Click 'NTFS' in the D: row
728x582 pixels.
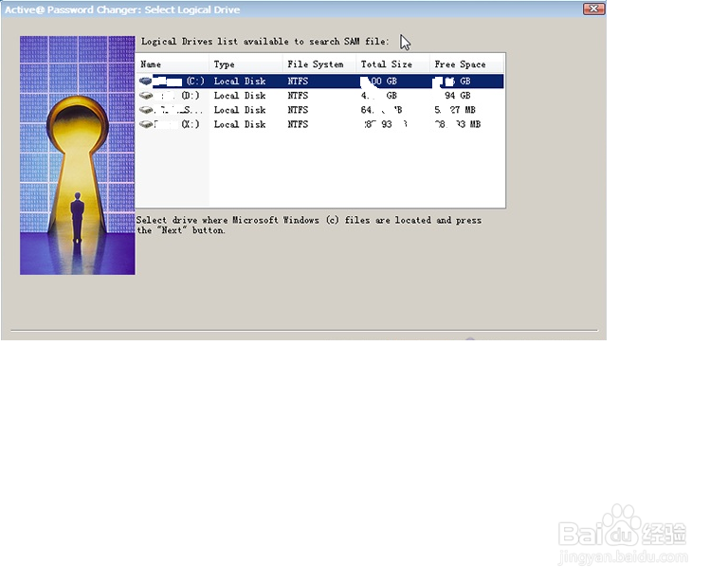[298, 96]
